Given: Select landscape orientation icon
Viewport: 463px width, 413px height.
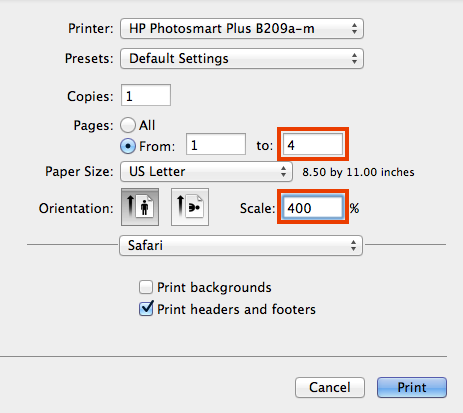Looking at the screenshot, I should click(190, 207).
